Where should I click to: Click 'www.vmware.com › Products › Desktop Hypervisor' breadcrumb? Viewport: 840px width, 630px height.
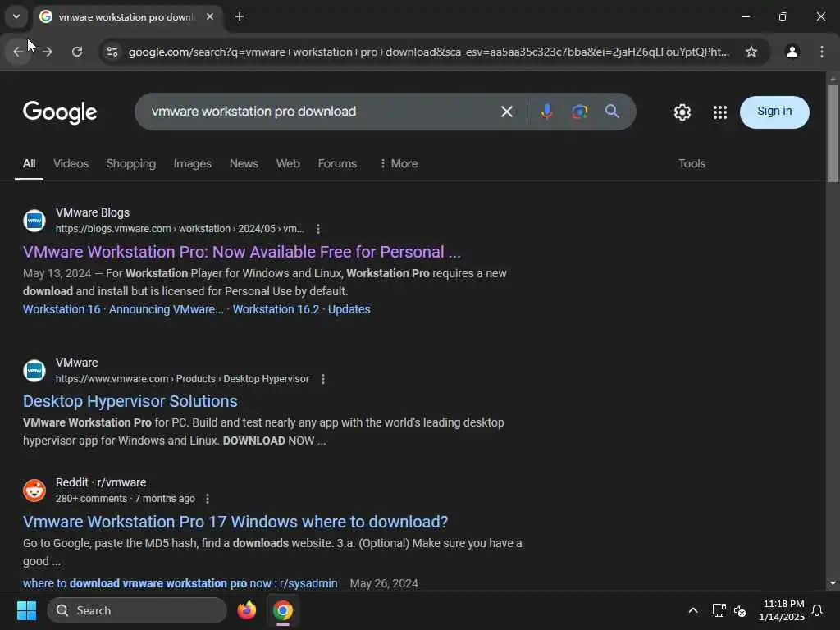pyautogui.click(x=183, y=379)
